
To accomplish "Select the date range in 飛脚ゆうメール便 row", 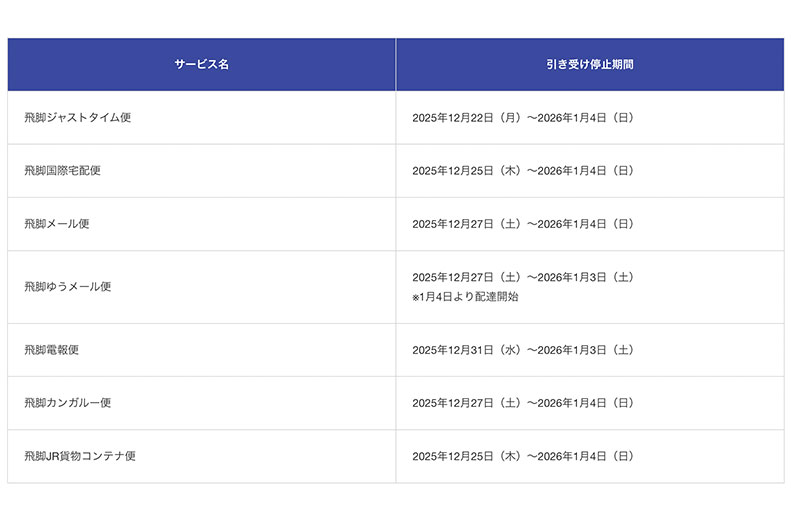I will tap(523, 277).
